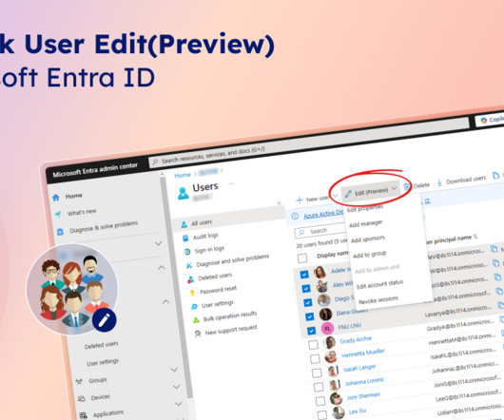Open Bulk operation results in Users menu
The width and height of the screenshot is (504, 420).
[x=230, y=316]
